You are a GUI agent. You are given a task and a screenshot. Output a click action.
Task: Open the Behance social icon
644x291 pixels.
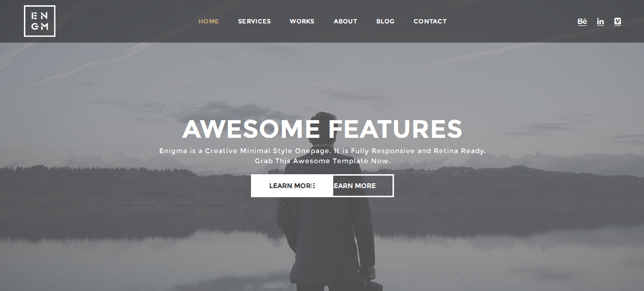pos(582,22)
